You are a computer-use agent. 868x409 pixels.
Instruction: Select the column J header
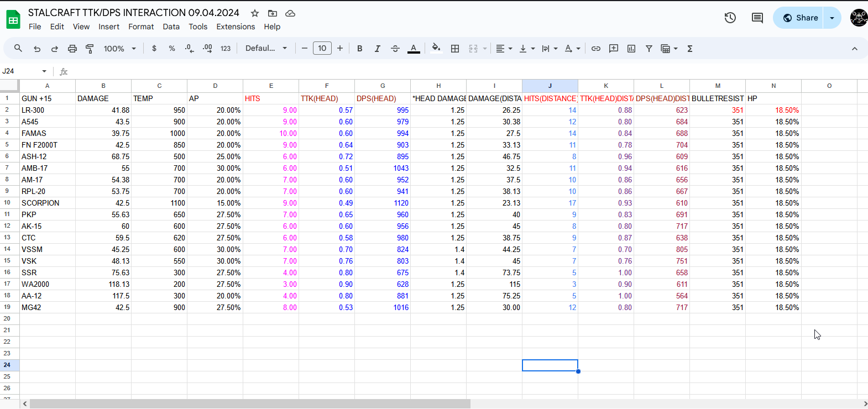pos(550,86)
